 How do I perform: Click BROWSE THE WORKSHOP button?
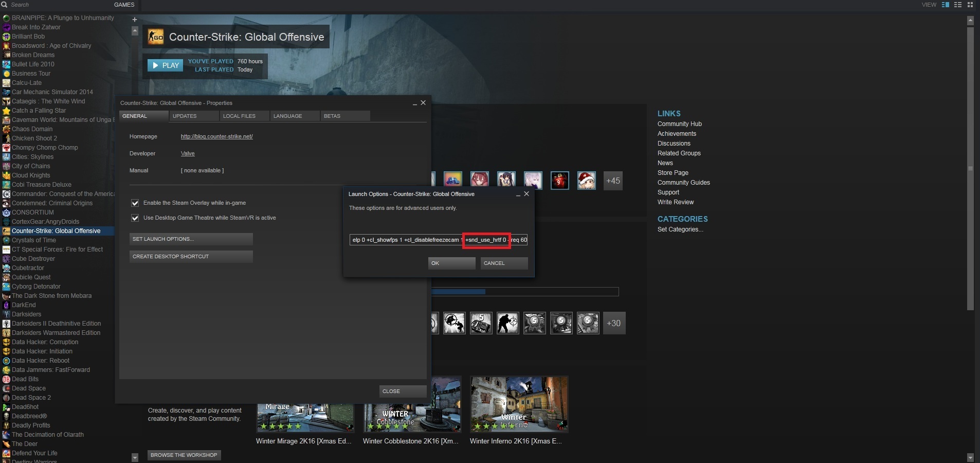coord(185,455)
